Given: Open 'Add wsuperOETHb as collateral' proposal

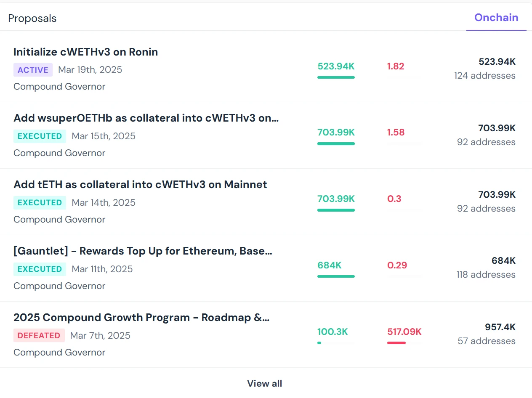Looking at the screenshot, I should 146,118.
